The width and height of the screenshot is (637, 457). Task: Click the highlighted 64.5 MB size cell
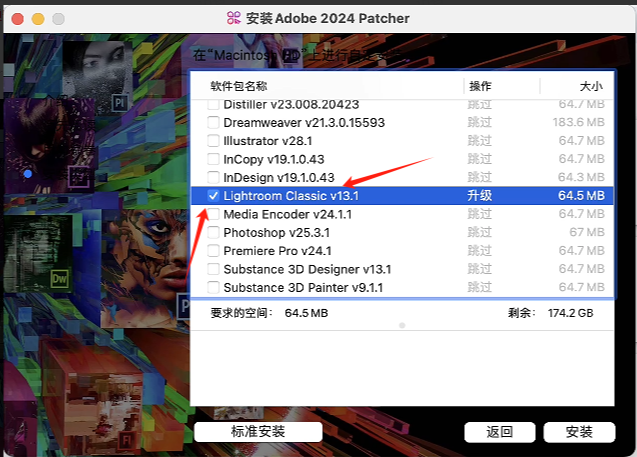click(581, 196)
